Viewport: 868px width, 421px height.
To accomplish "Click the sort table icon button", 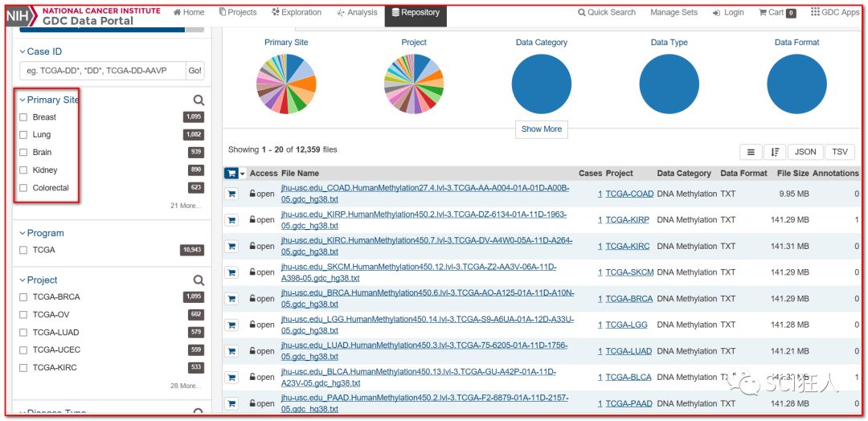I will point(775,152).
